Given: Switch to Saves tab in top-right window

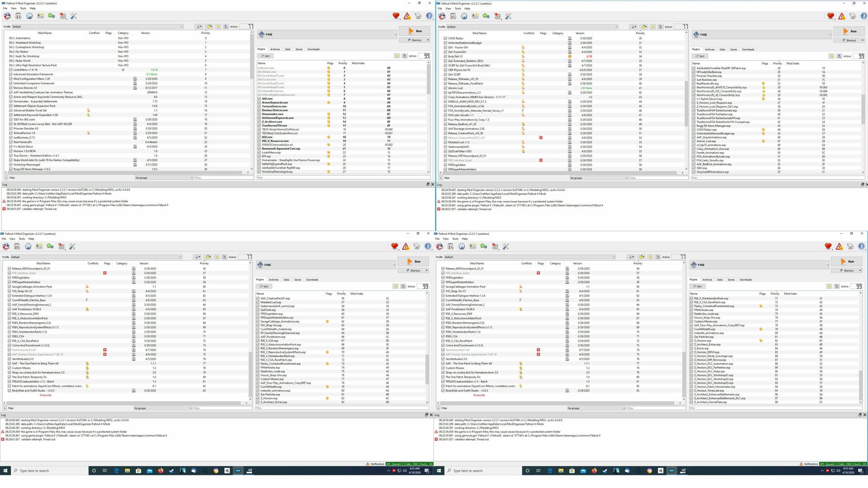Looking at the screenshot, I should coord(733,50).
